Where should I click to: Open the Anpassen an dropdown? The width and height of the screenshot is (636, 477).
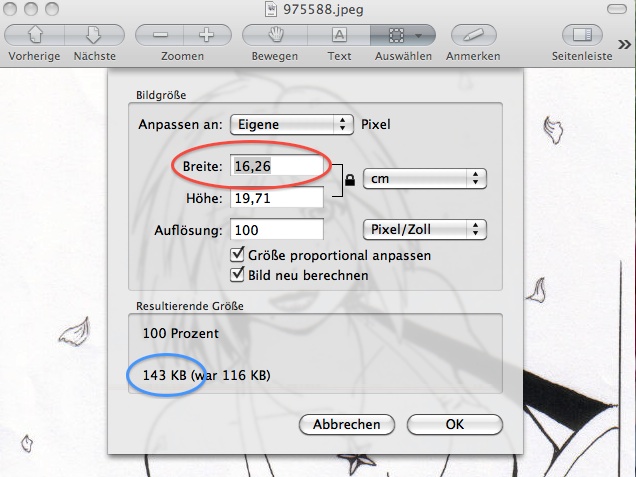click(x=292, y=125)
